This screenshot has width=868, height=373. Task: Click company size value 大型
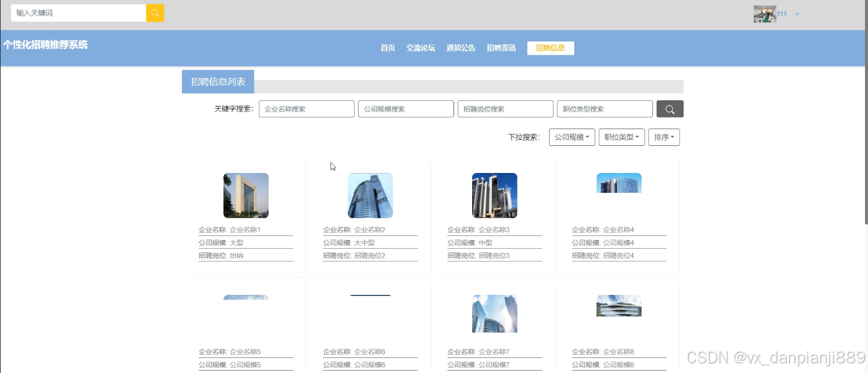(x=237, y=243)
